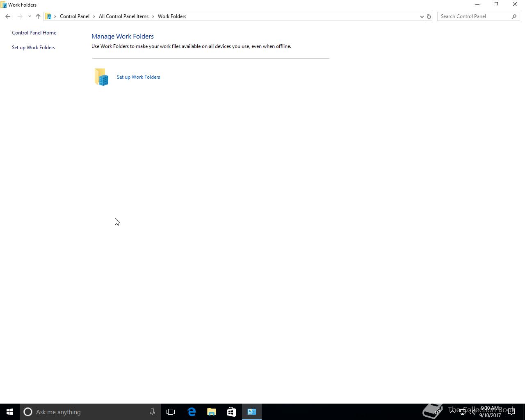The image size is (525, 420).
Task: Click the search magnifier icon
Action: tap(514, 16)
